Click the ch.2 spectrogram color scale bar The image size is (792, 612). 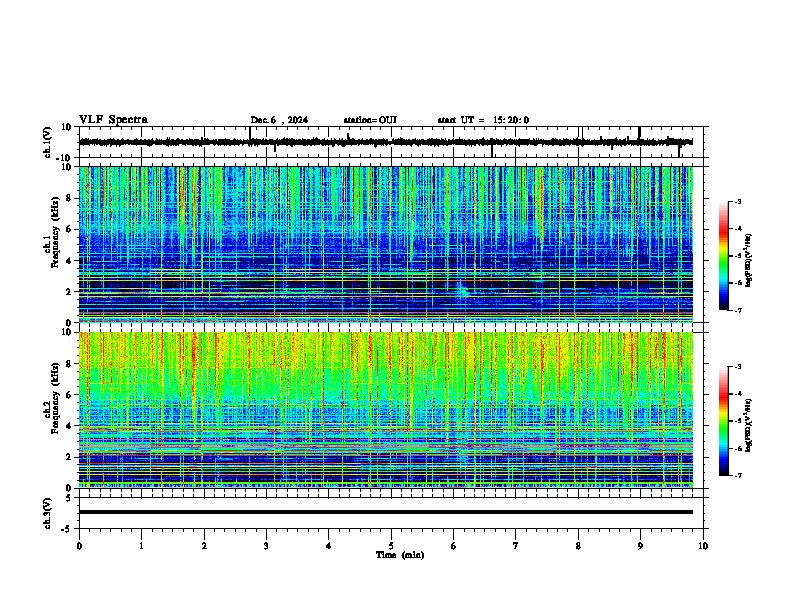[723, 421]
